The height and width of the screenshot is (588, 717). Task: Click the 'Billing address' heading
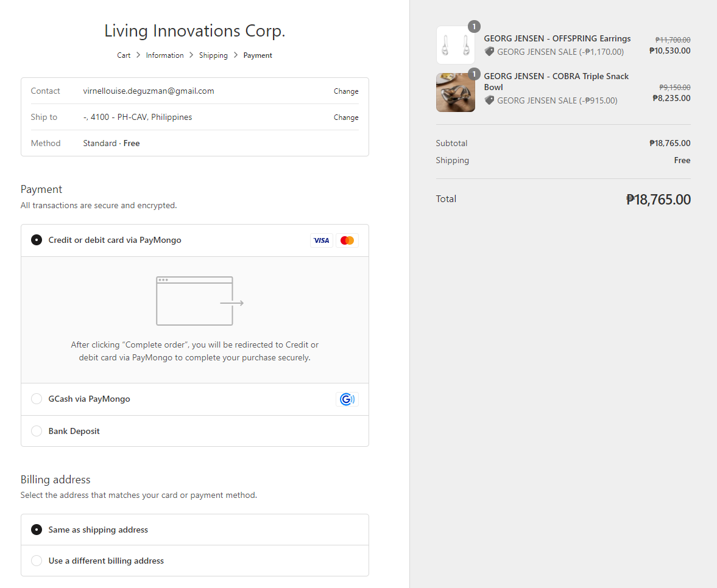coord(55,479)
